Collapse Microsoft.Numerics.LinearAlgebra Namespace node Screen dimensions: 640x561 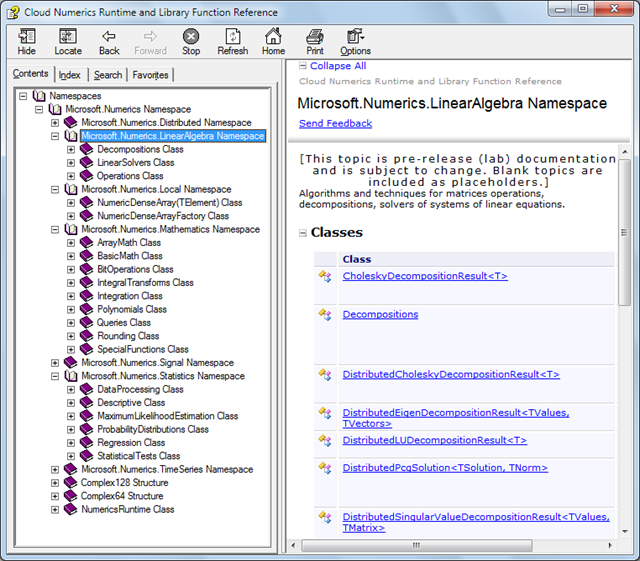[55, 136]
